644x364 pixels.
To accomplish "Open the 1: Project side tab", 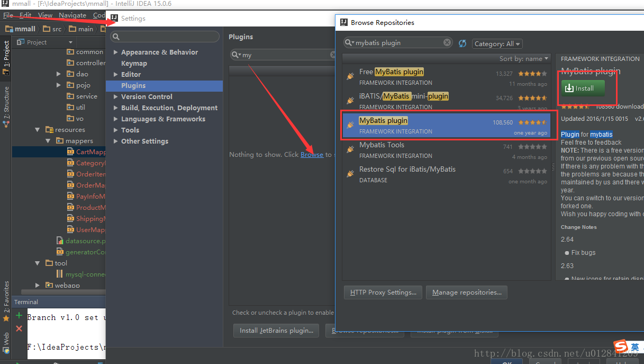I will tap(6, 57).
